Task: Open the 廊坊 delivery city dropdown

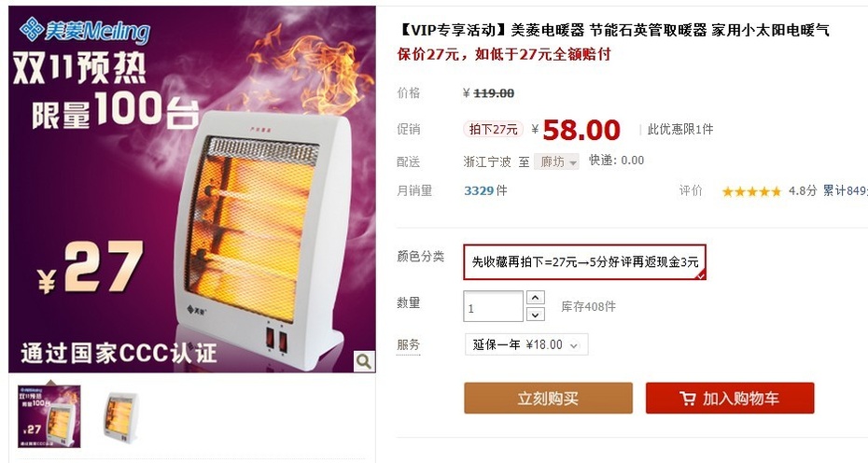Action: pos(556,161)
